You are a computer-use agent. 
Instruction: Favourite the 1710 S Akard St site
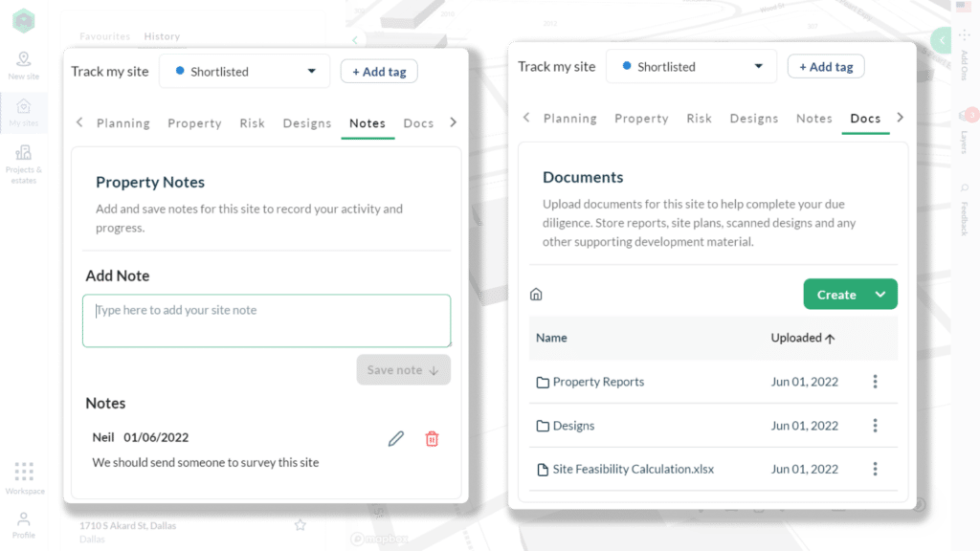300,525
